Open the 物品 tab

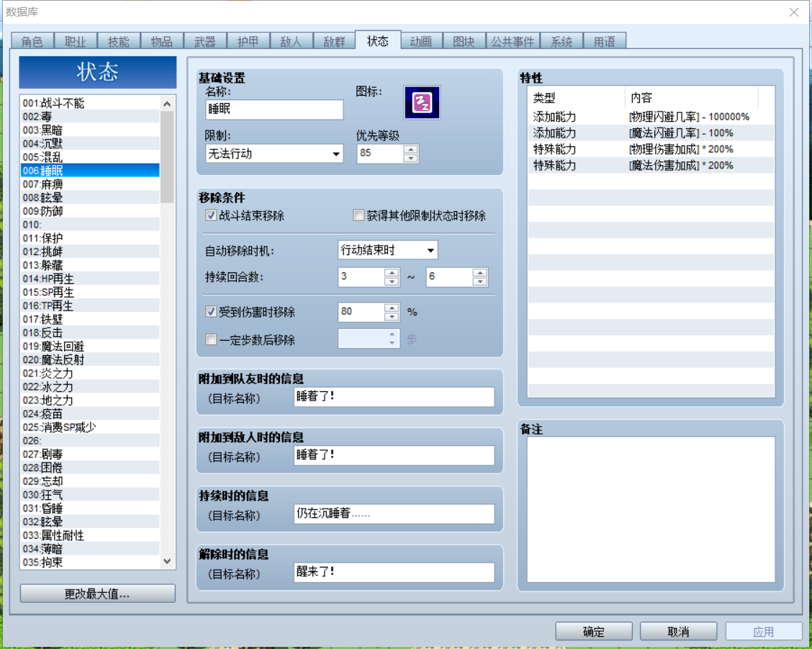click(x=161, y=41)
